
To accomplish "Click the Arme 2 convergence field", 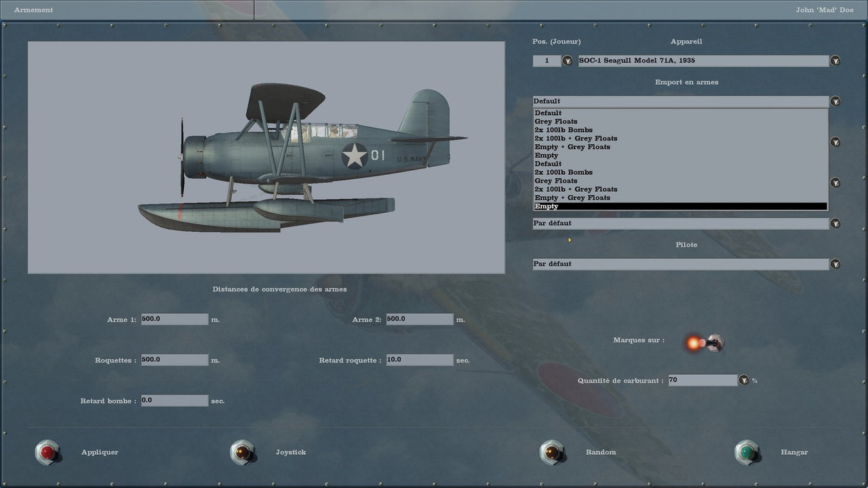I will [x=420, y=319].
